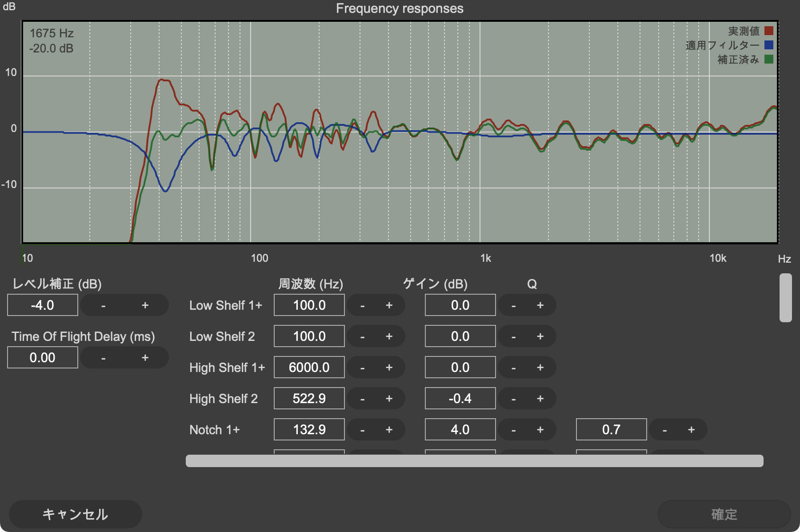
Task: Increase High Shelf 1+ gain
Action: pos(540,368)
